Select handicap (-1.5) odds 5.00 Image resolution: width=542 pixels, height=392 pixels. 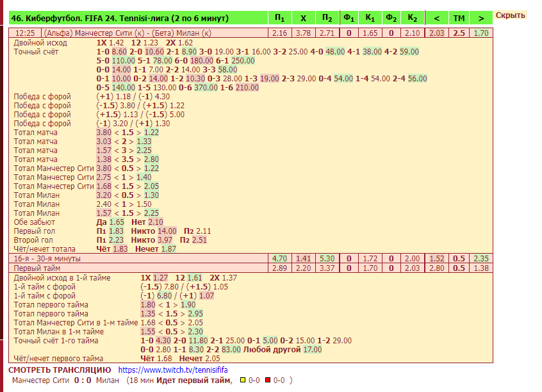[177, 115]
